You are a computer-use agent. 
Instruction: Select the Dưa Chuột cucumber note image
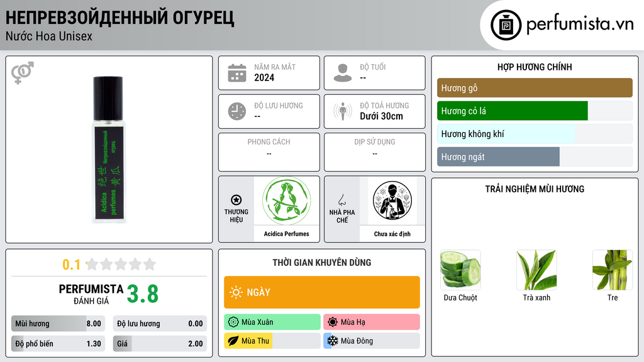460,270
